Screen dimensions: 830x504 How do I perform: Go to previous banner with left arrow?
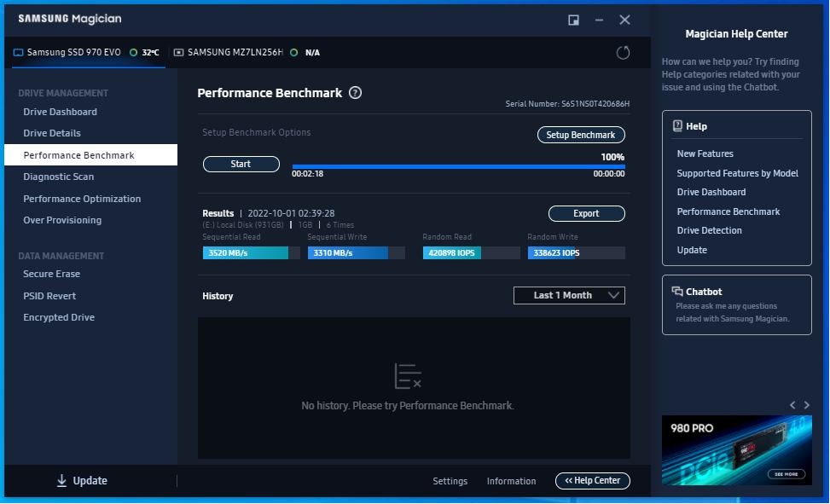(x=792, y=405)
